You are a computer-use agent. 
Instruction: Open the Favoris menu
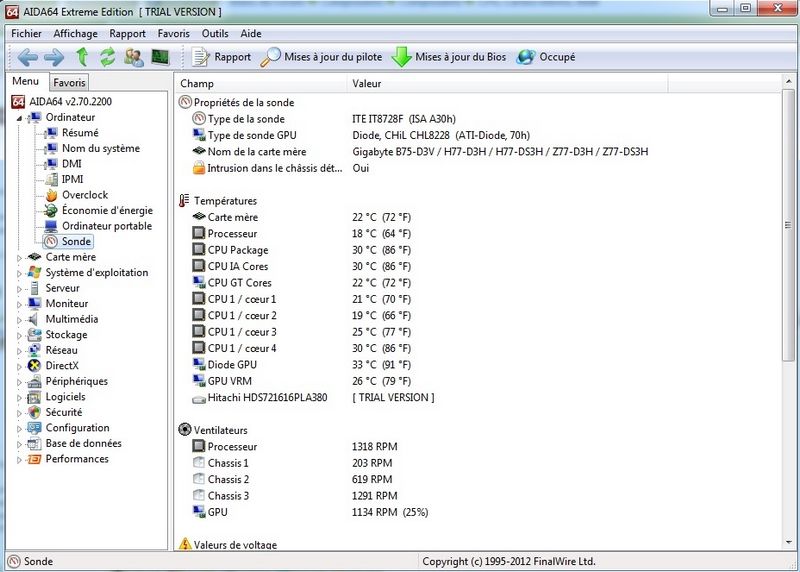pos(173,34)
